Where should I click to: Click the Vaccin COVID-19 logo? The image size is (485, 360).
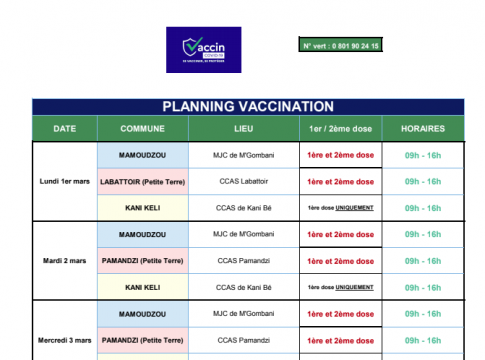point(204,50)
